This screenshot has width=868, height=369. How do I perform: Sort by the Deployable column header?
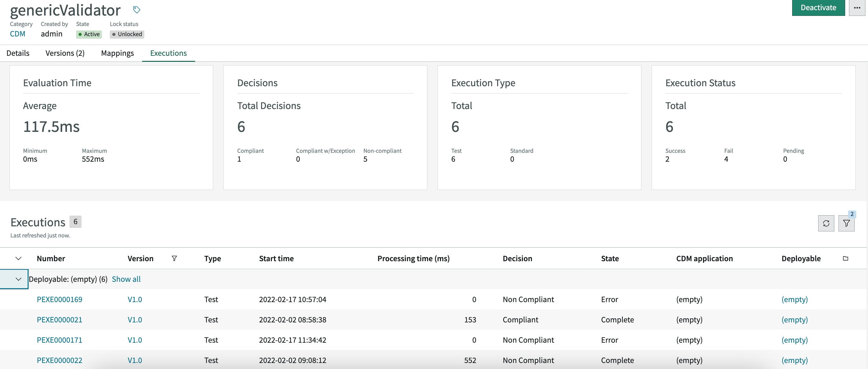801,258
